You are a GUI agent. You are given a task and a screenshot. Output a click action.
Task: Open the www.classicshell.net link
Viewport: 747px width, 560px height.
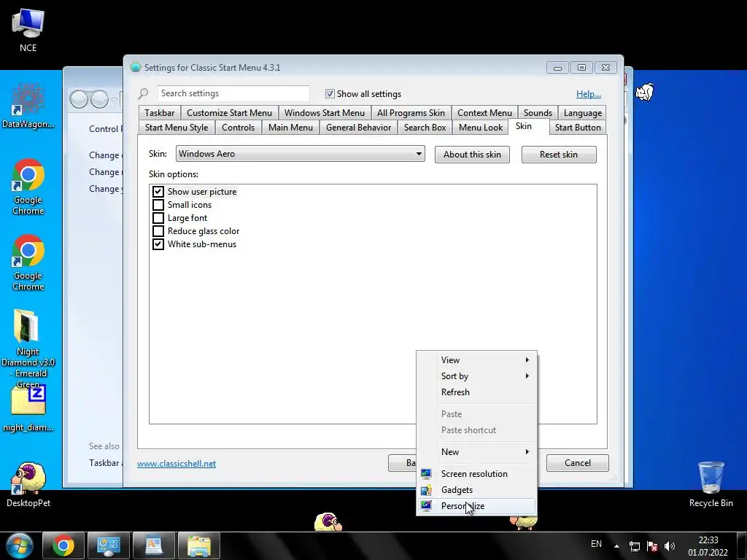[177, 463]
